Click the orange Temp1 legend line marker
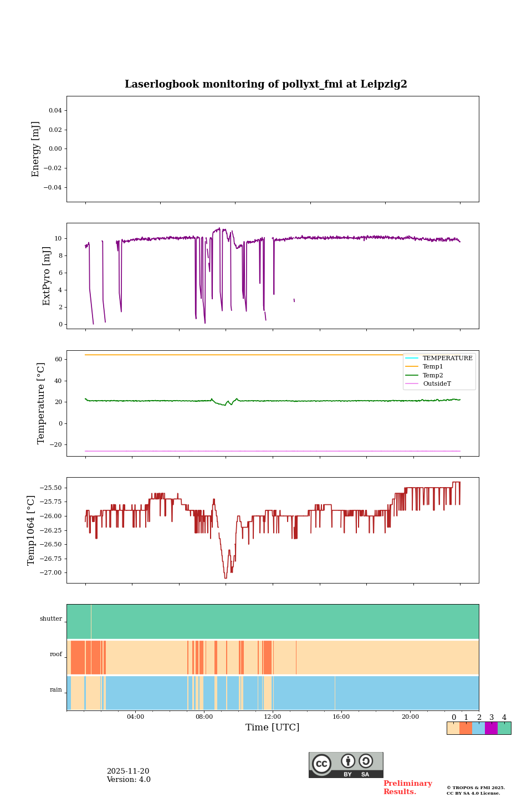 [x=412, y=367]
